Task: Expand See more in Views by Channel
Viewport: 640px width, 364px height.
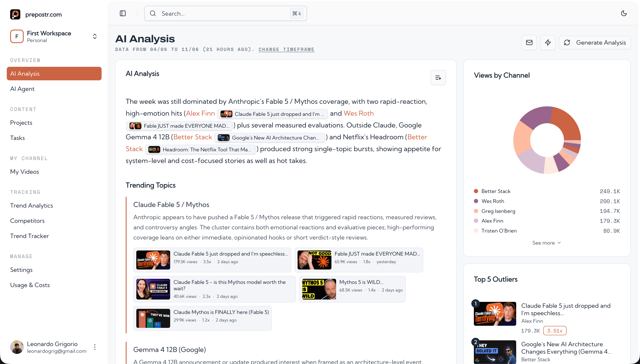Action: (x=547, y=243)
